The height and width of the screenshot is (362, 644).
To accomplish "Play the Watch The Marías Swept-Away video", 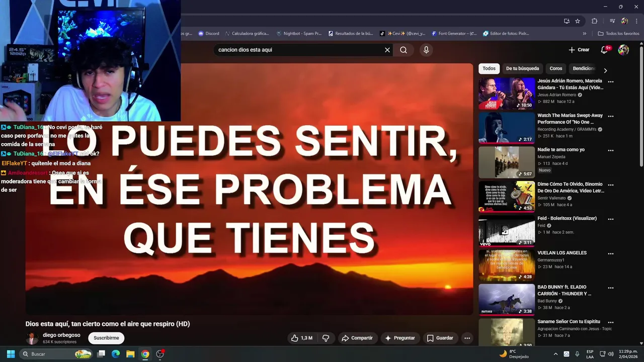I will tap(507, 128).
